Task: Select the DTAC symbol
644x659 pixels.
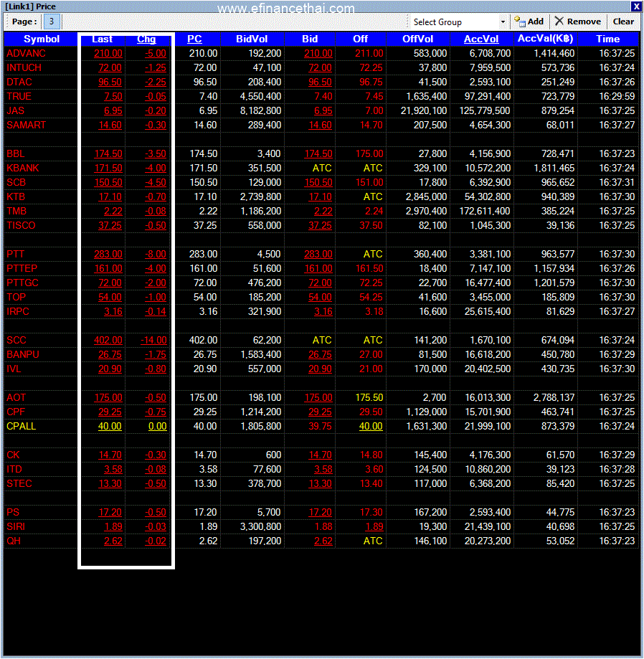Action: (x=19, y=82)
